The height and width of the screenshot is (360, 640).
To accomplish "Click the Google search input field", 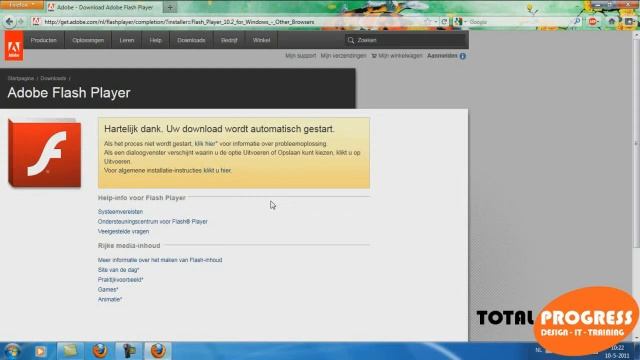I will 519,22.
